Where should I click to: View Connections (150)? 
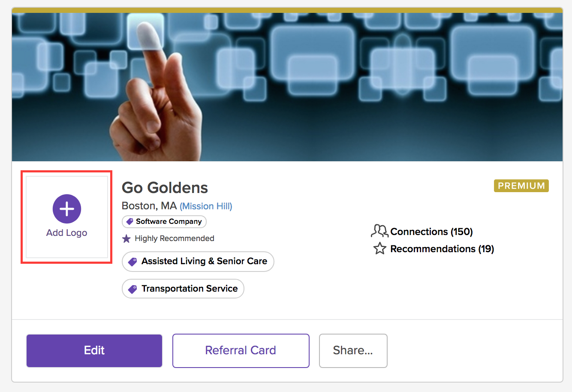[431, 232]
